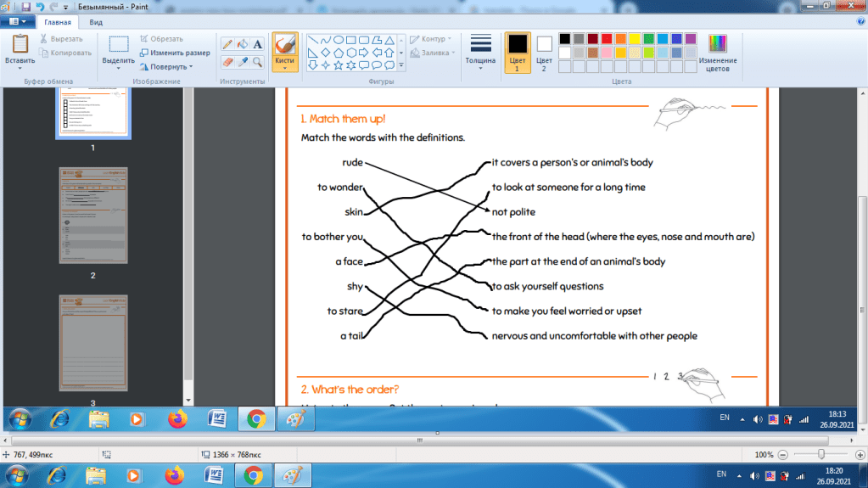Open Изменение цветов color editor

click(718, 53)
